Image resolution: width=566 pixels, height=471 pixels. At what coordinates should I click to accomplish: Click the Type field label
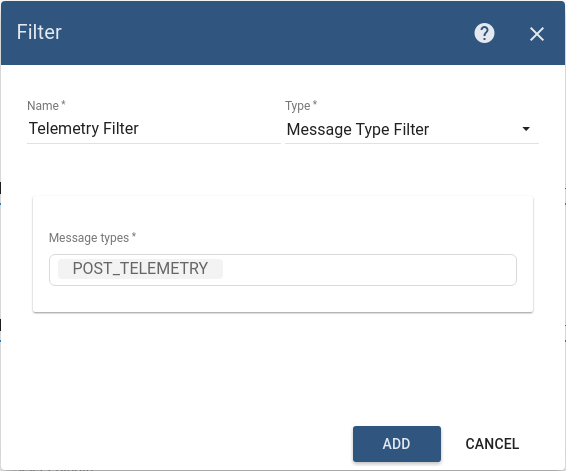coord(297,106)
